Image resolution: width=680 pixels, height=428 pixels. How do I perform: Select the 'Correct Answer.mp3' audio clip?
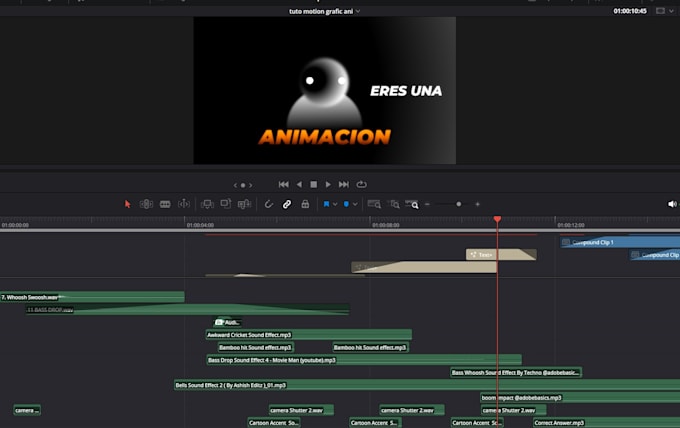point(606,423)
